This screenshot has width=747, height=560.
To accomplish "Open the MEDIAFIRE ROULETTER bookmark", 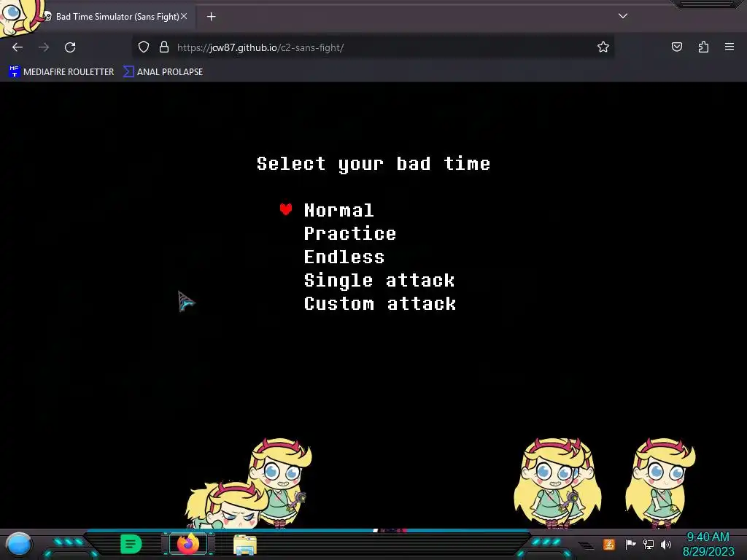I will click(61, 72).
